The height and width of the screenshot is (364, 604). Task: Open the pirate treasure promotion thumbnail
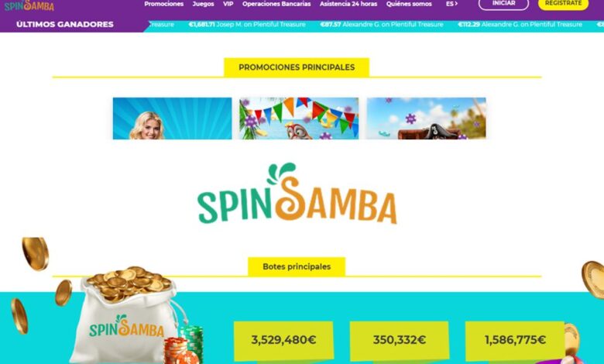[x=426, y=118]
